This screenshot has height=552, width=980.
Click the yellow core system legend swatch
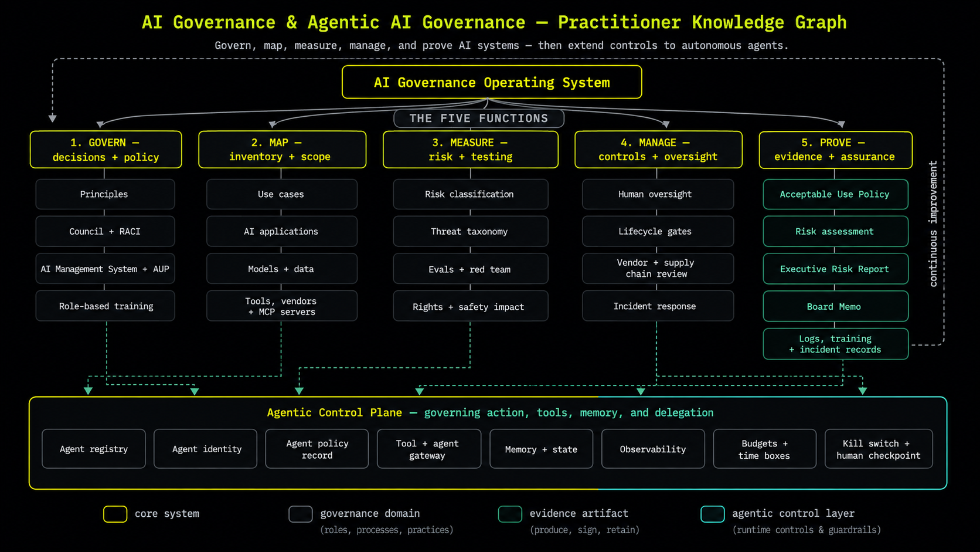click(115, 514)
